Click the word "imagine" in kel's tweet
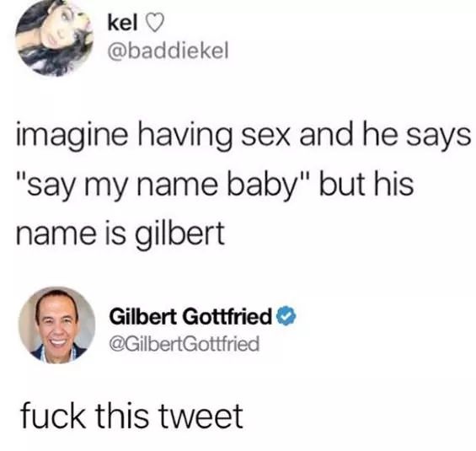Viewport: 476px width, 451px height. 72,136
